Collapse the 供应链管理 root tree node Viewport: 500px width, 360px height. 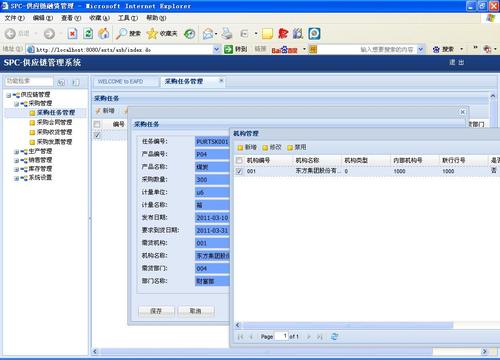point(8,95)
